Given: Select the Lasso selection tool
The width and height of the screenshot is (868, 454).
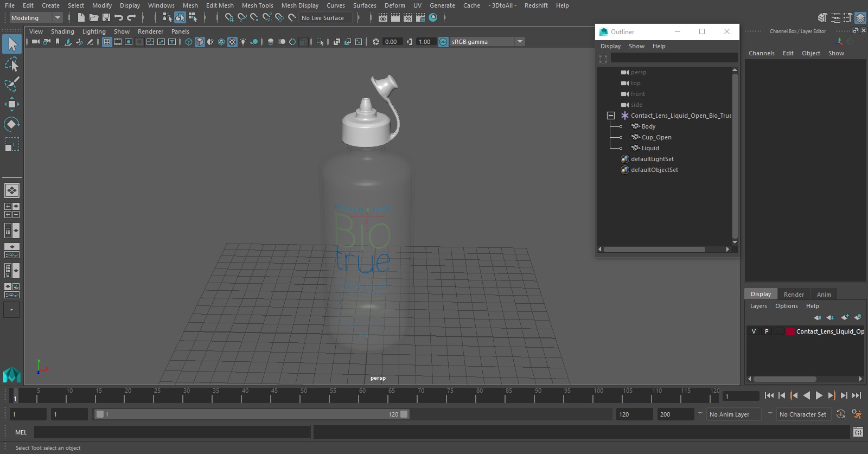Looking at the screenshot, I should point(11,64).
